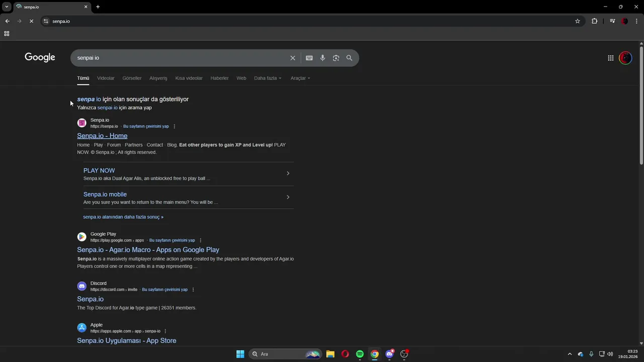Open the Google apps grid
Viewport: 644px width, 362px height.
(x=610, y=58)
